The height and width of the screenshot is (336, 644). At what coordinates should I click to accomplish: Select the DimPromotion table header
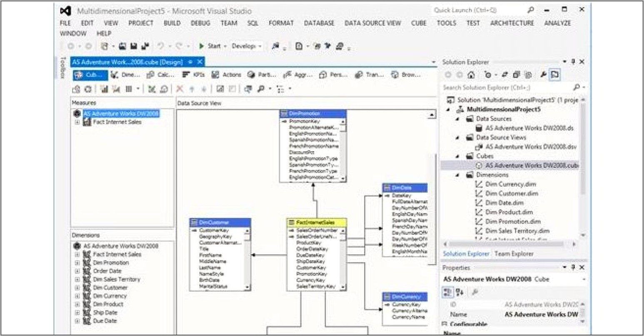pyautogui.click(x=313, y=113)
